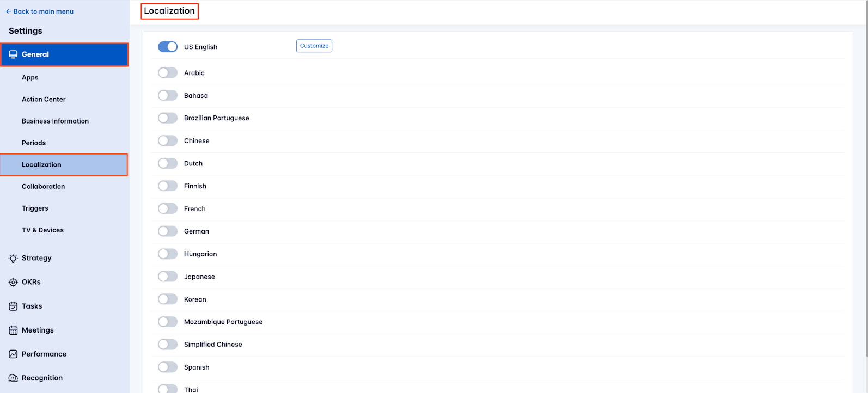Turn on the Spanish toggle

(168, 367)
